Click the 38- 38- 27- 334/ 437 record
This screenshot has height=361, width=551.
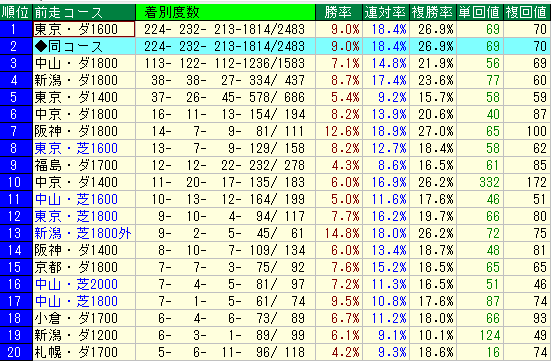(225, 80)
